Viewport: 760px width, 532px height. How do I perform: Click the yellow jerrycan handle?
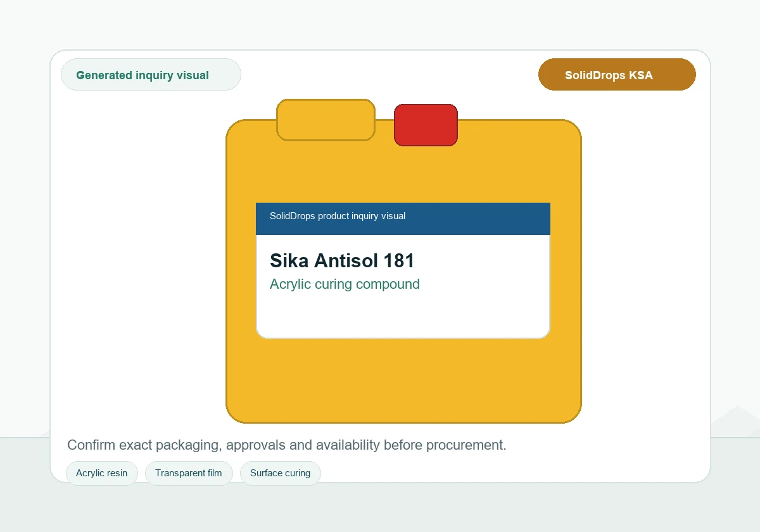click(x=326, y=120)
